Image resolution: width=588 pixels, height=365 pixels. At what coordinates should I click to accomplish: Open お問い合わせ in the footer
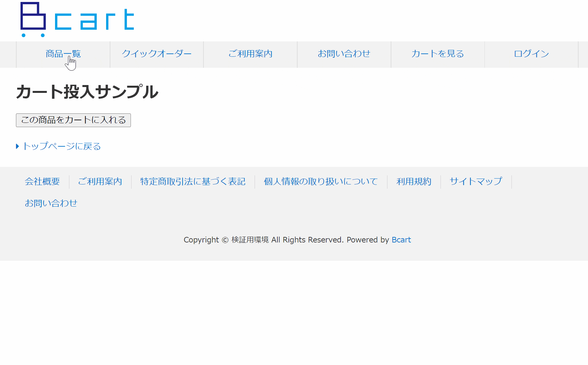point(51,203)
